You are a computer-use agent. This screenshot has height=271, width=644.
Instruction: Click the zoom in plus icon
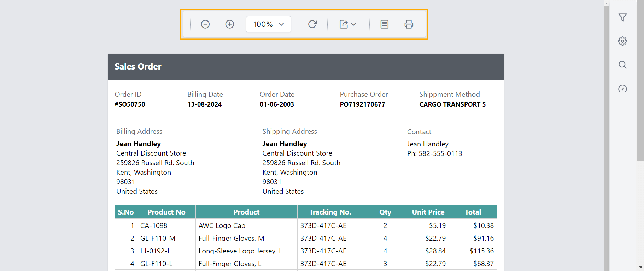tap(230, 24)
